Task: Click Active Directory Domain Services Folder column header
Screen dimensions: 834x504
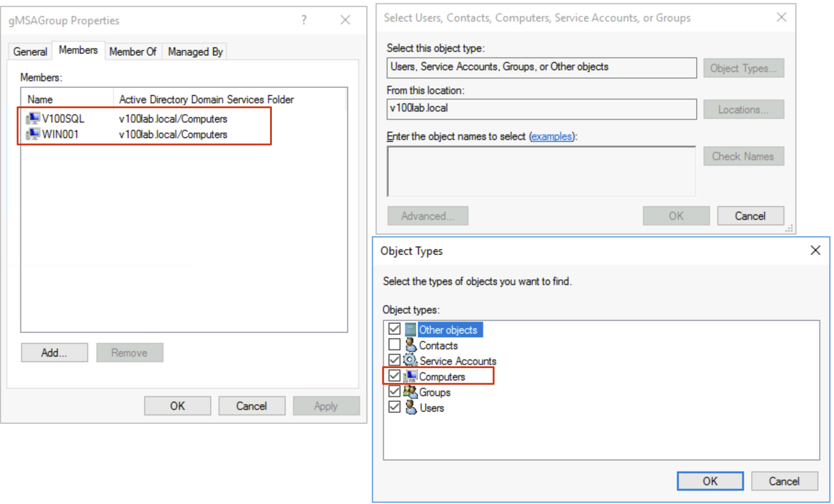Action: point(230,99)
